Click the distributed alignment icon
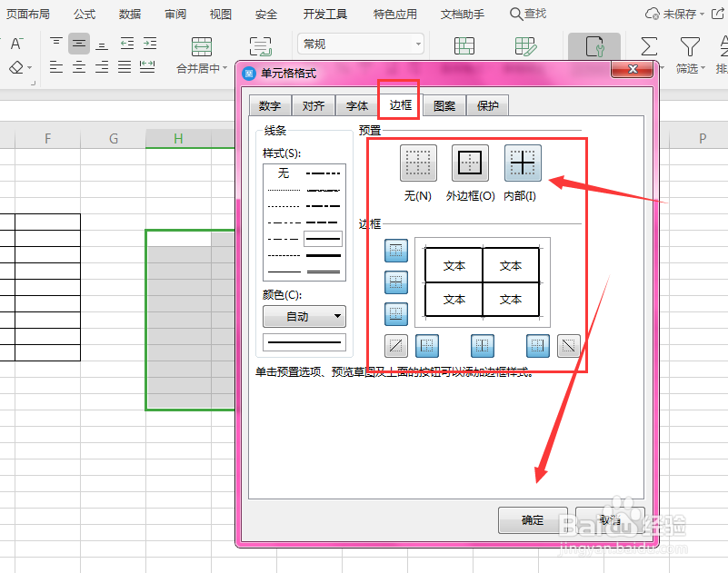Viewport: 728px width, 573px height. click(147, 67)
